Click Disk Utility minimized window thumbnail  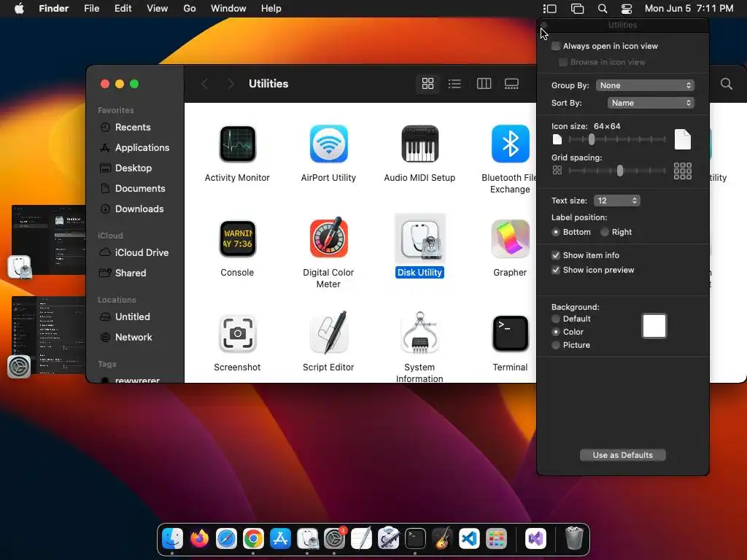point(49,241)
